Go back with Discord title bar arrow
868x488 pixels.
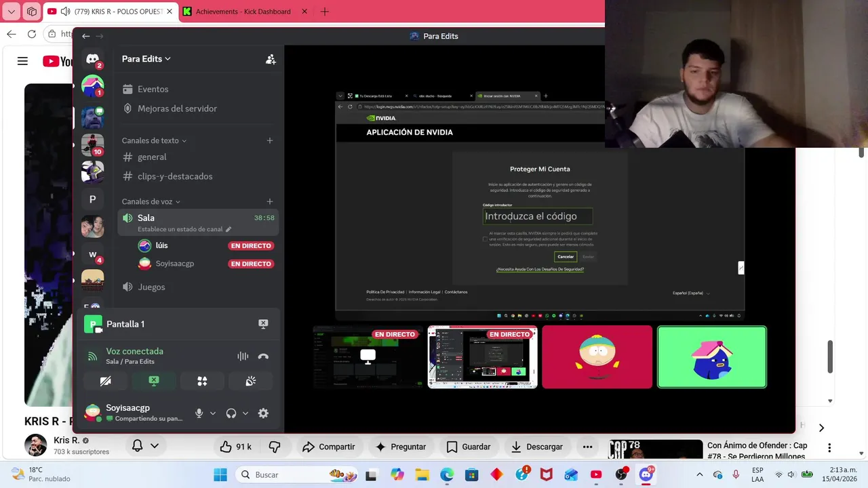point(85,36)
